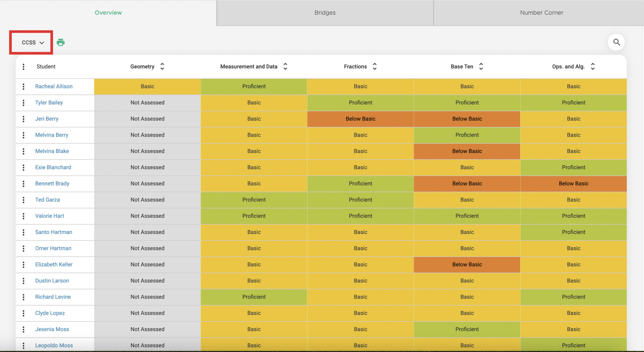Open Tyler Bailey's student link
This screenshot has width=644, height=352.
[49, 103]
